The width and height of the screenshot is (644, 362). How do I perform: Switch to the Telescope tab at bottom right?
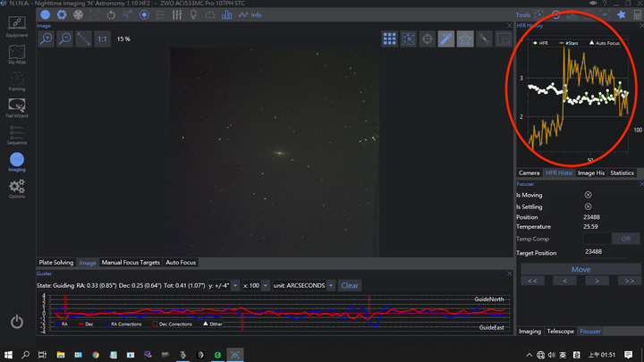[560, 332]
